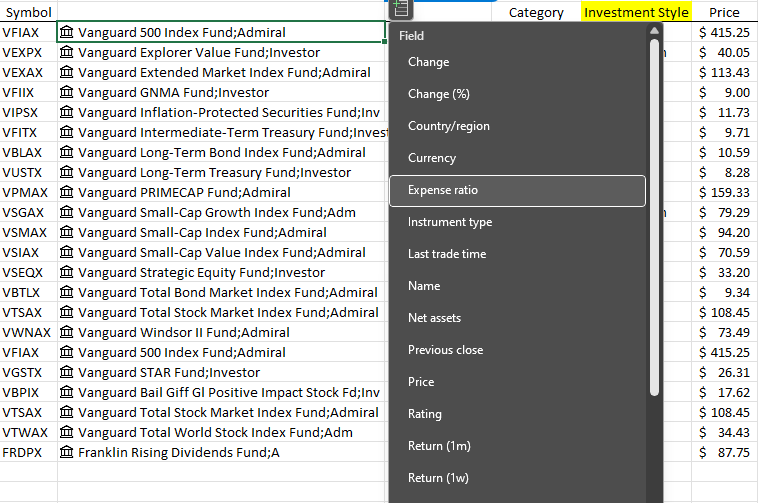Select the VIPSX symbol cell
The width and height of the screenshot is (758, 503).
[29, 112]
